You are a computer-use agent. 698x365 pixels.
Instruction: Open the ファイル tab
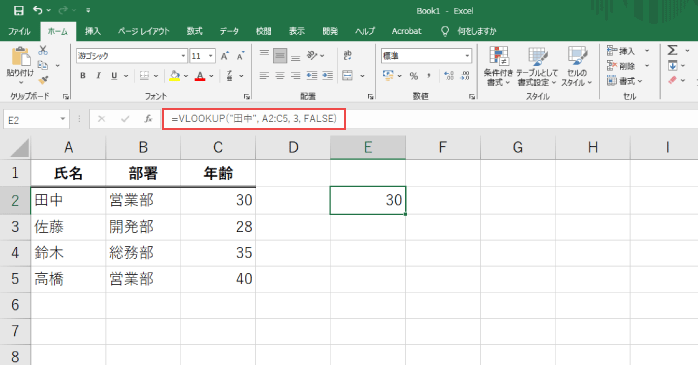[x=19, y=31]
